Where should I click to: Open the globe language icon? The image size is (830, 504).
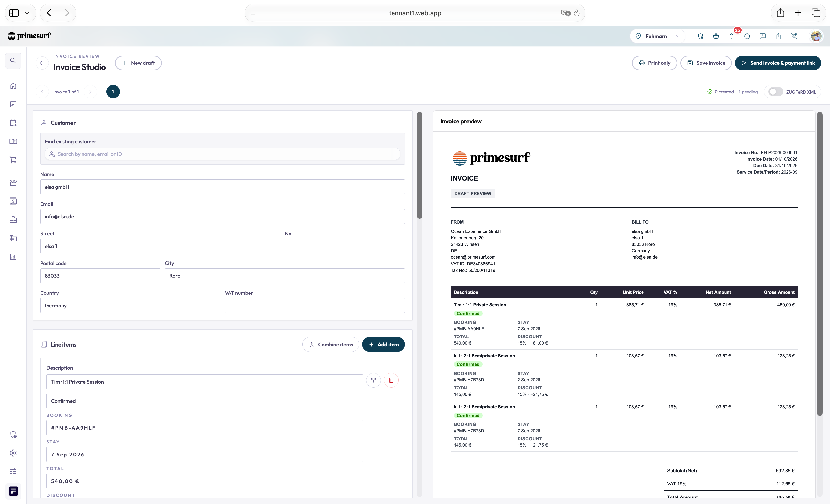point(716,36)
